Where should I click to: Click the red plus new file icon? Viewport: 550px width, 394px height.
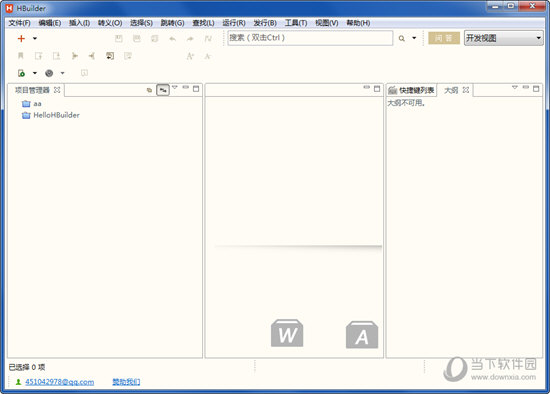coord(21,39)
